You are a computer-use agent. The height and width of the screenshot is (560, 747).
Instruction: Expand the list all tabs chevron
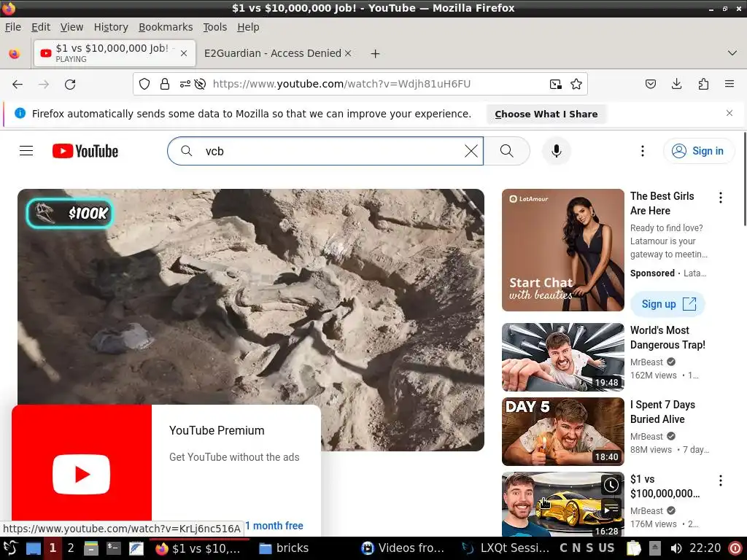(732, 52)
